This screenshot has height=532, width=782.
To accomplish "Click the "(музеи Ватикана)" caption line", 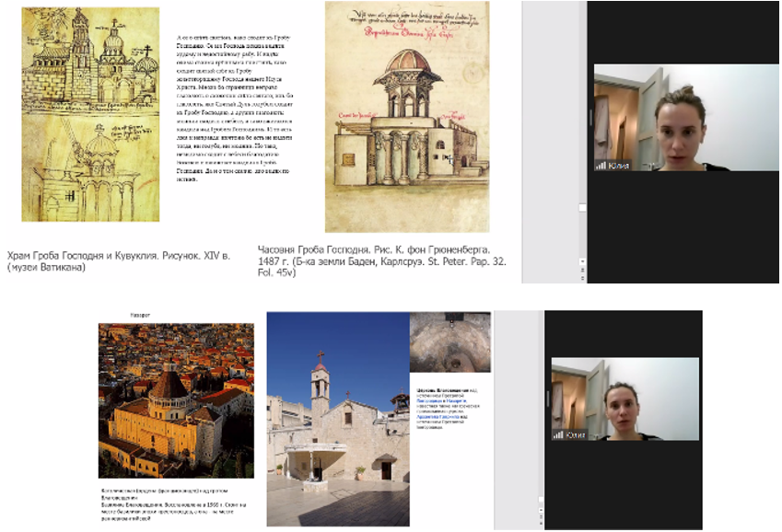I will 46,267.
